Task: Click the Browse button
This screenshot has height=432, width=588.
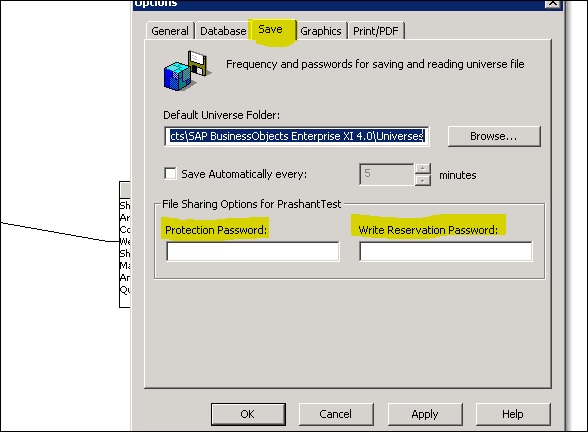Action: (x=494, y=136)
